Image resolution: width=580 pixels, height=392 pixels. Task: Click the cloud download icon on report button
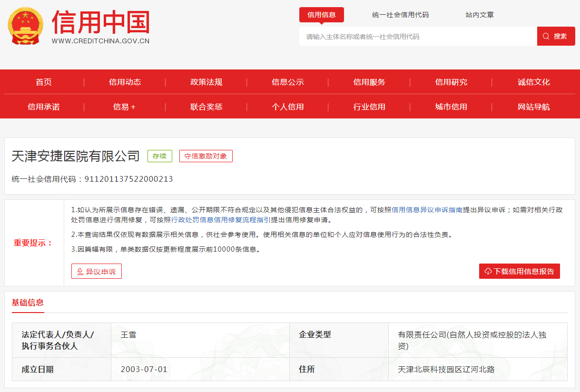(488, 271)
